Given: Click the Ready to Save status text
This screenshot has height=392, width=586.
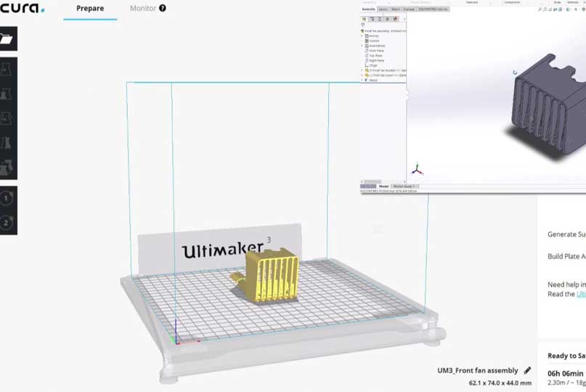Looking at the screenshot, I should 566,356.
